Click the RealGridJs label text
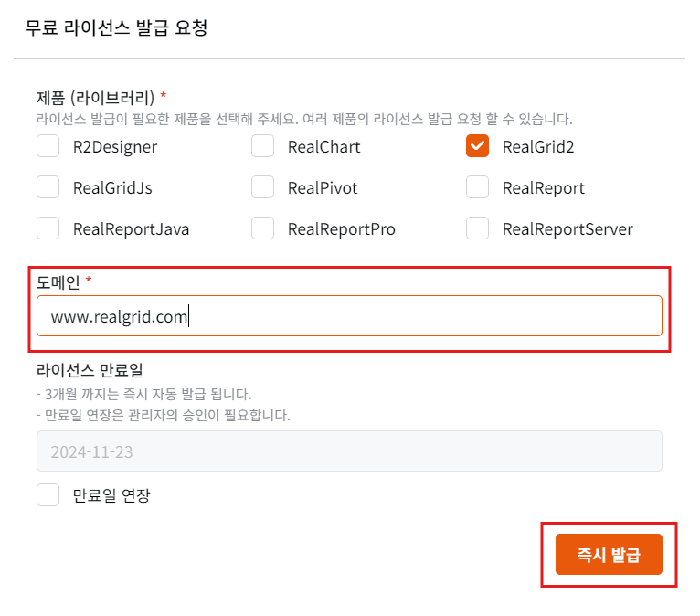The image size is (700, 616). tap(112, 188)
